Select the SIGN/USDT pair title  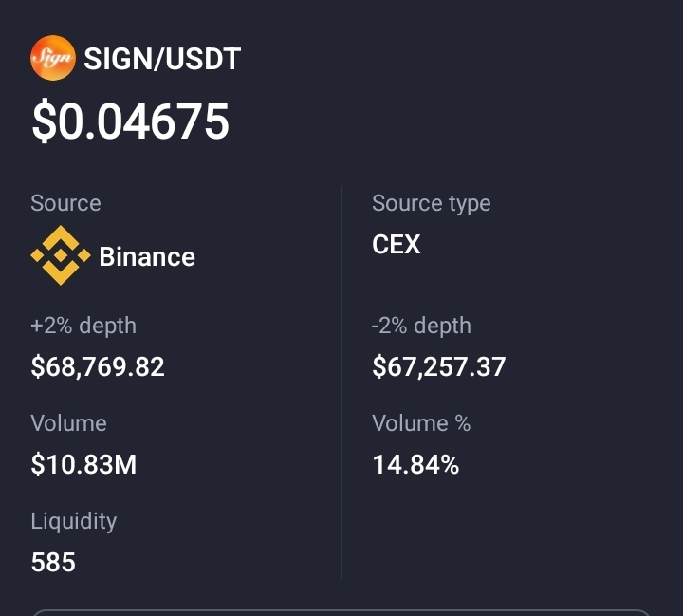pyautogui.click(x=162, y=59)
